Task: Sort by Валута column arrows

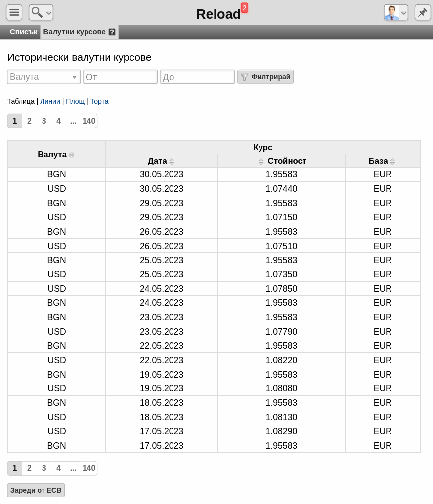Action: point(71,155)
